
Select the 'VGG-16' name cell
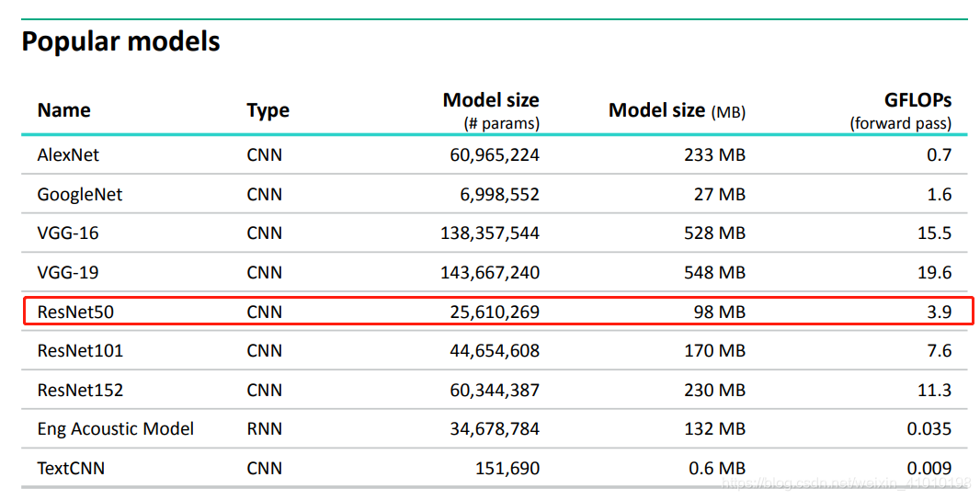68,233
